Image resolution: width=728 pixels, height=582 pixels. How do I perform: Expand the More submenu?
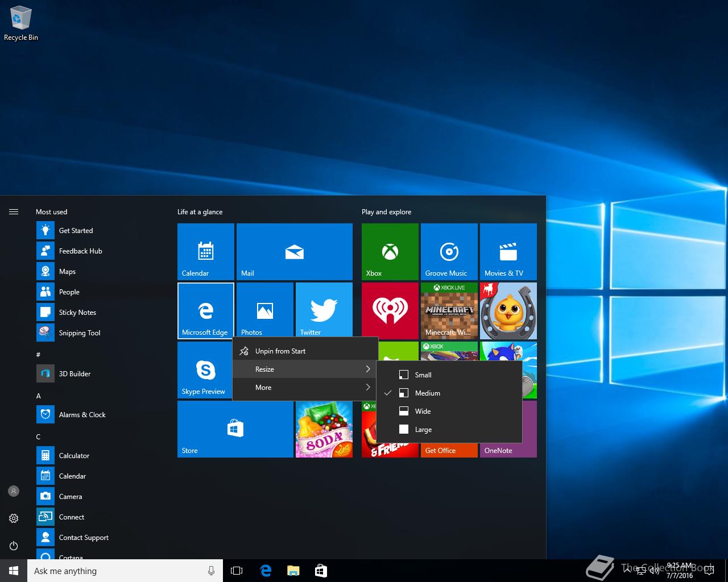(305, 387)
